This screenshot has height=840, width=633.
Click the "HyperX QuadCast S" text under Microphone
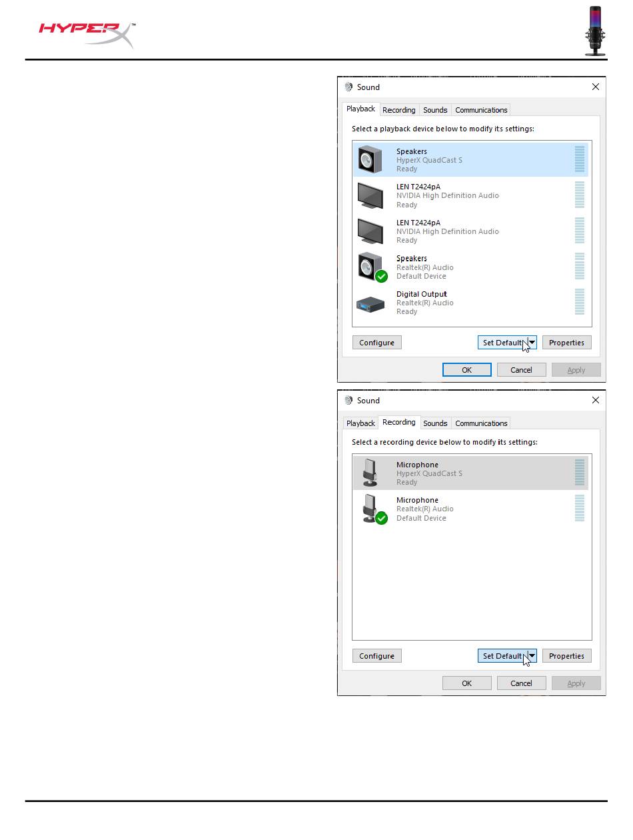point(429,473)
